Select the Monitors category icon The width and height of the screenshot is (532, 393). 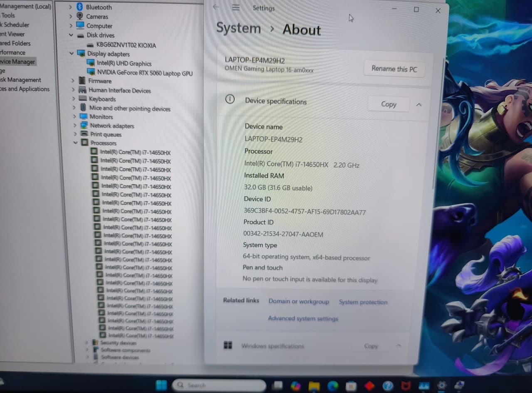point(84,116)
